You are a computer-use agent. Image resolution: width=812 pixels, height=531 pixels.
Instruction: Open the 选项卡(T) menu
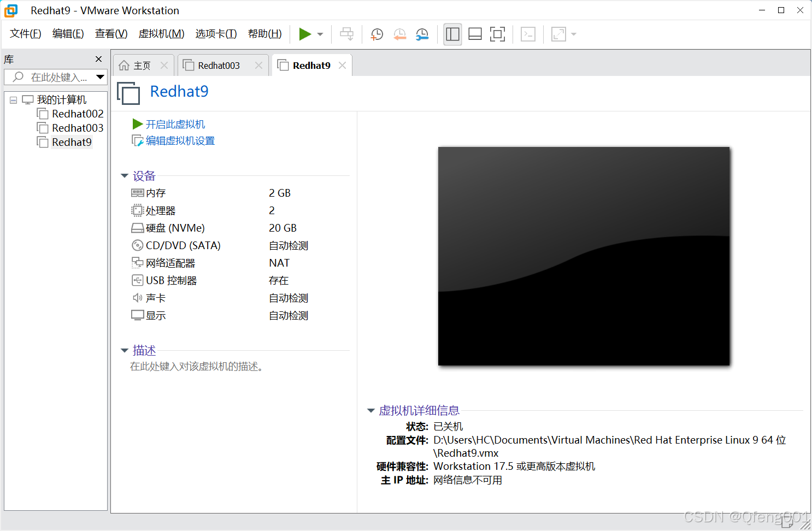click(x=216, y=34)
